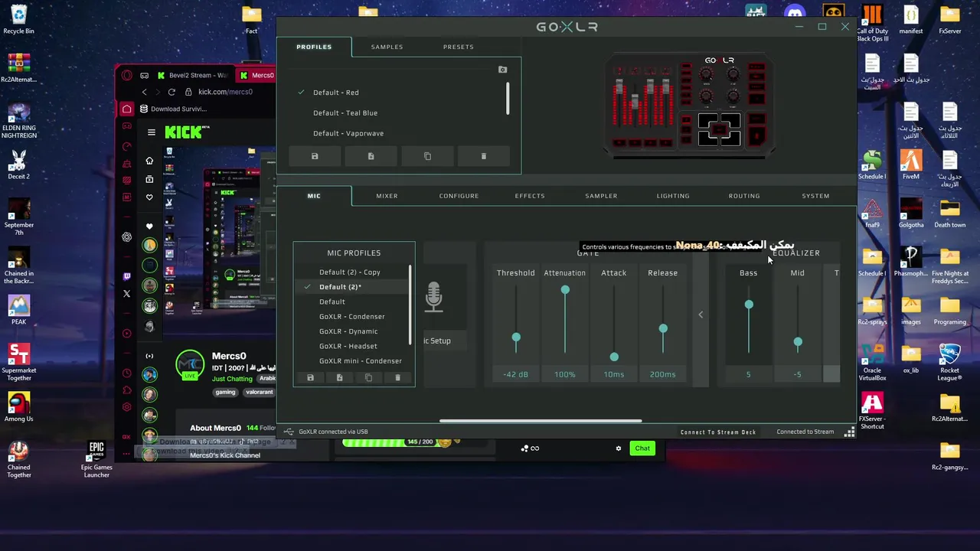Open X (Twitter) in Opera sidebar
The image size is (980, 551).
coord(127,294)
